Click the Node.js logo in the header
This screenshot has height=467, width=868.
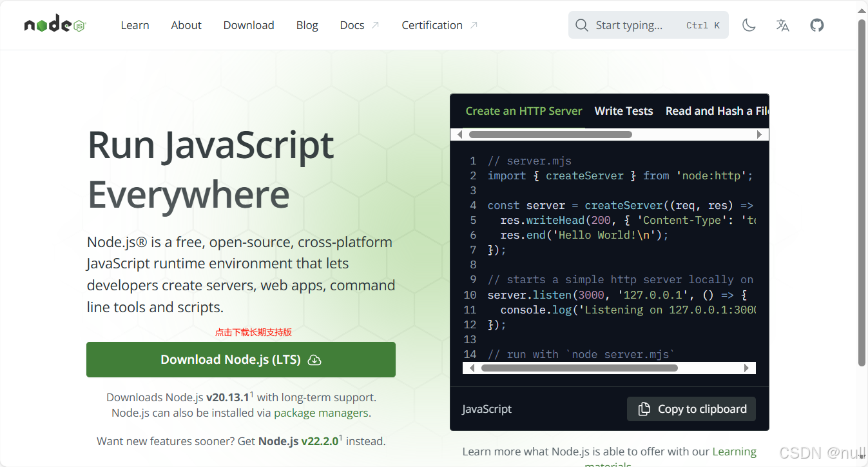55,25
